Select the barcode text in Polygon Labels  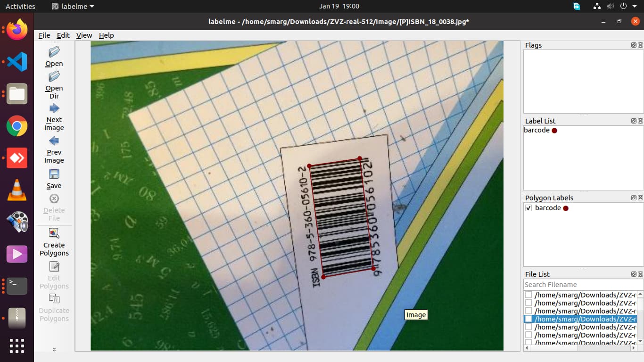[548, 208]
